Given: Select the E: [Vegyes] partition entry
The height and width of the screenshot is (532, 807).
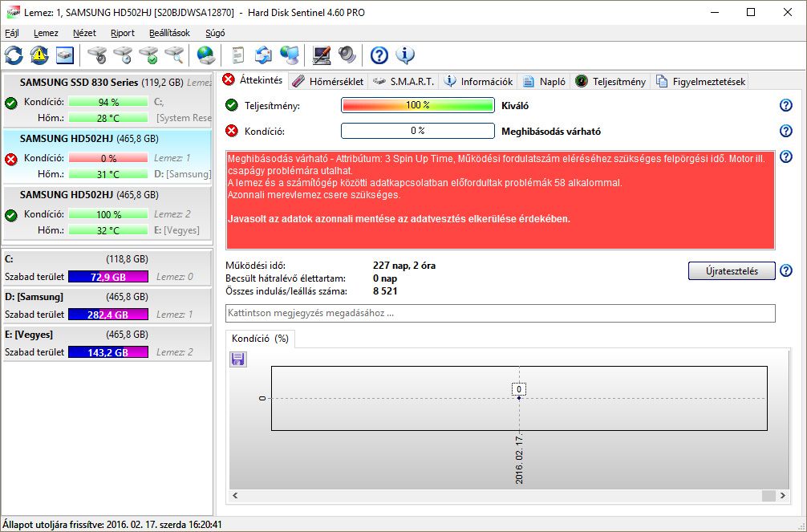Looking at the screenshot, I should tap(107, 343).
